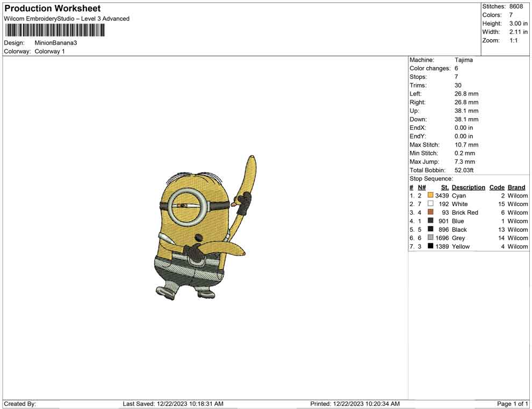Click the 'Page 1 of 1' footer text
Image resolution: width=532 pixels, height=409 pixels.
(x=512, y=404)
